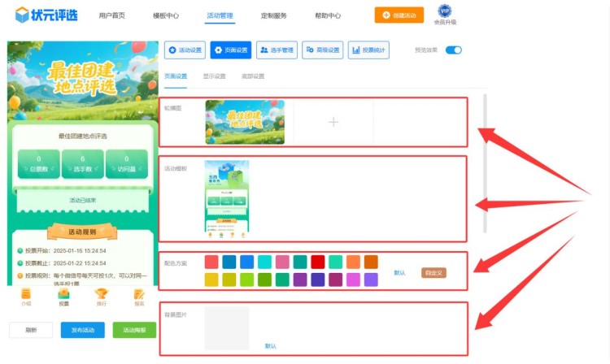Open 活动设置 activity settings button

(x=185, y=50)
